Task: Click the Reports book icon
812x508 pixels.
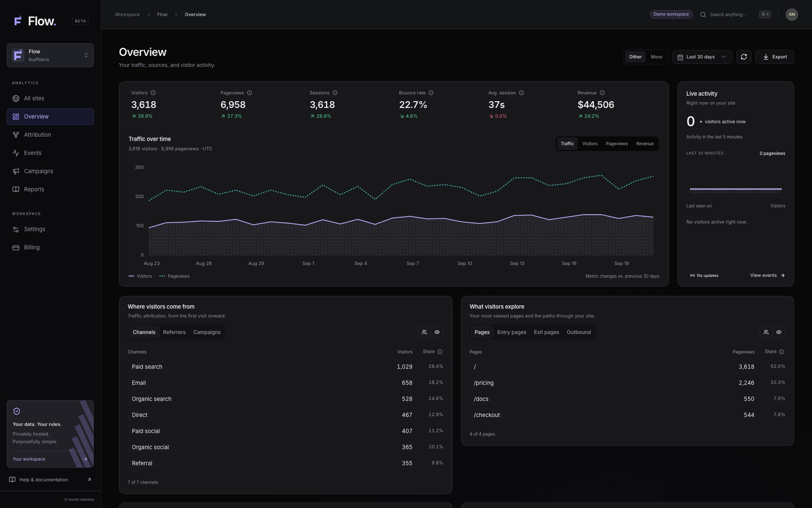Action: click(16, 189)
